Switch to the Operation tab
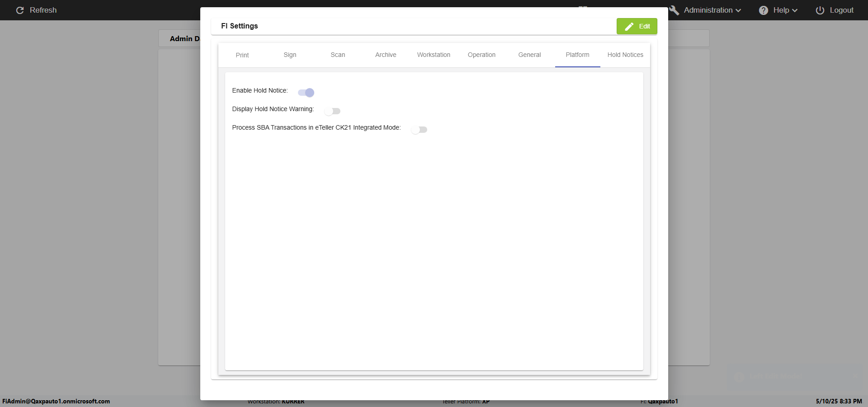This screenshot has height=407, width=868. pos(481,55)
